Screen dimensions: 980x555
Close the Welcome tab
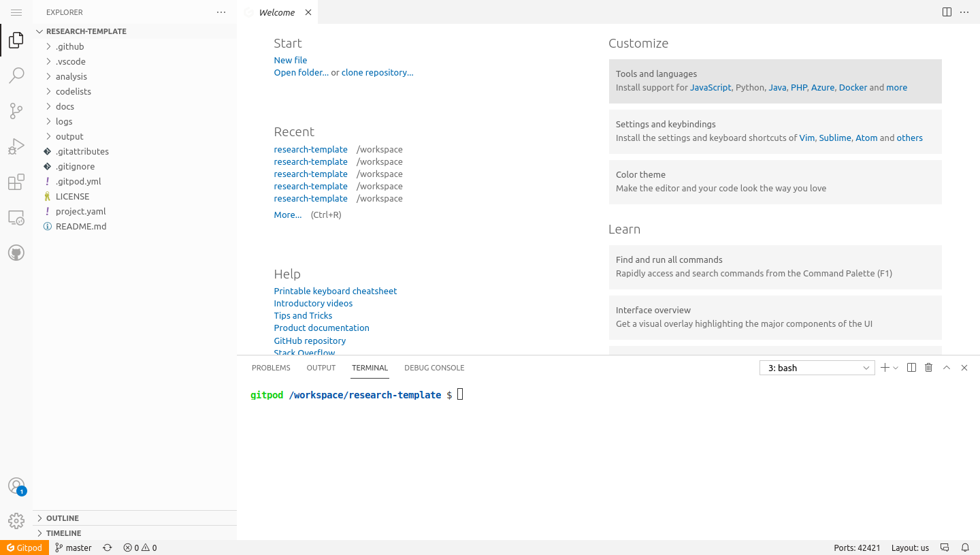(308, 12)
